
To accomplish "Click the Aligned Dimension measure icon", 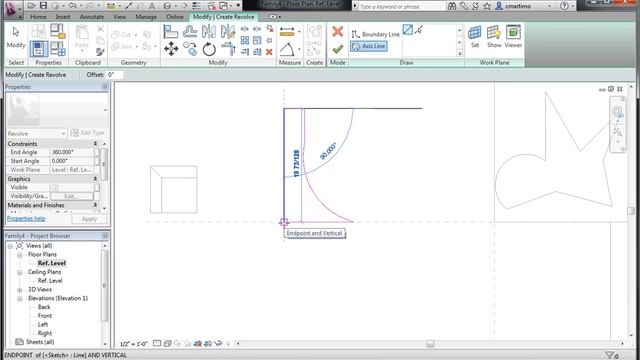I will click(287, 32).
